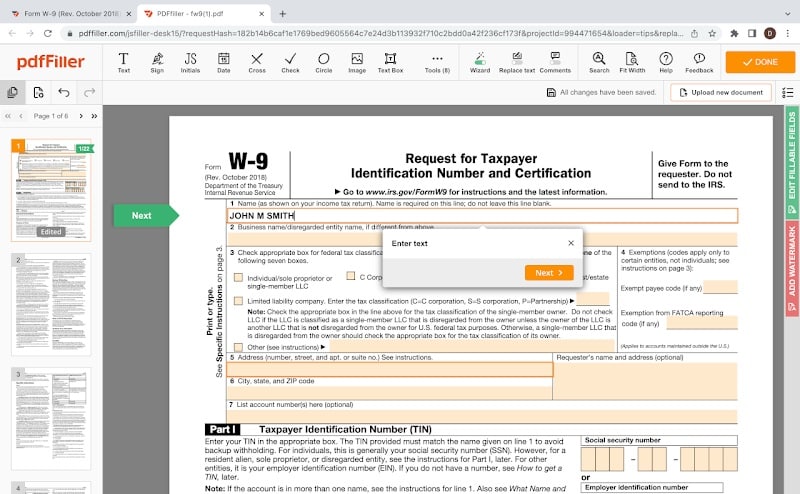Viewport: 800px width, 494px height.
Task: Open the Comments tool
Action: [555, 62]
